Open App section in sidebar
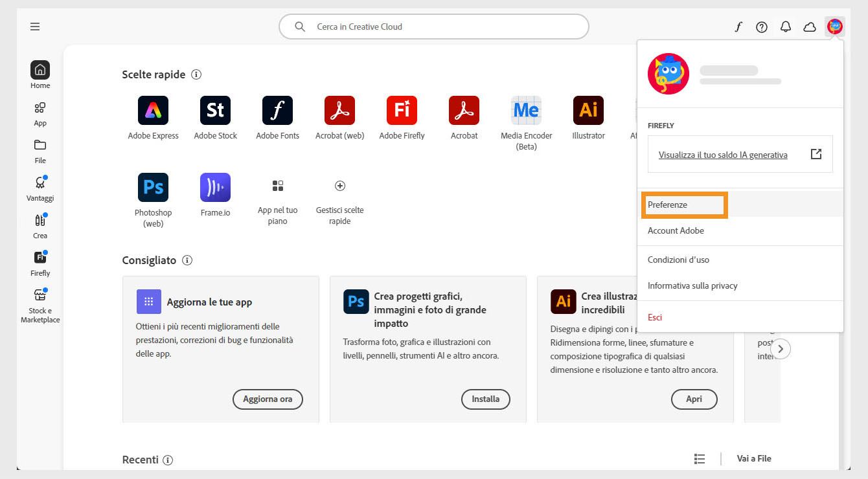 click(x=40, y=113)
